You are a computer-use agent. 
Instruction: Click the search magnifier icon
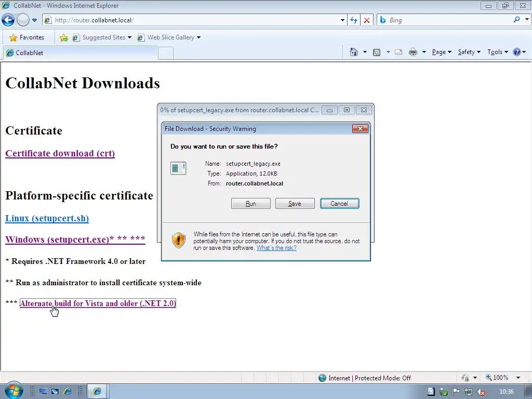pos(516,20)
